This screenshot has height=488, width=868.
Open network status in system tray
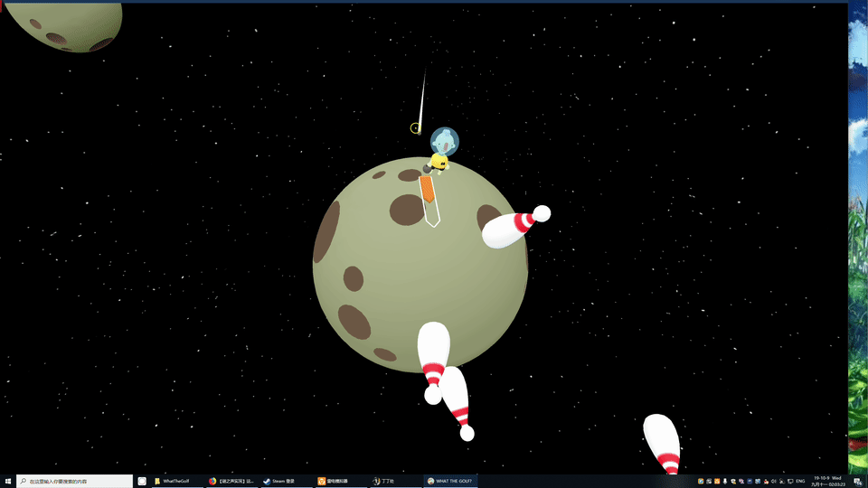coord(790,482)
